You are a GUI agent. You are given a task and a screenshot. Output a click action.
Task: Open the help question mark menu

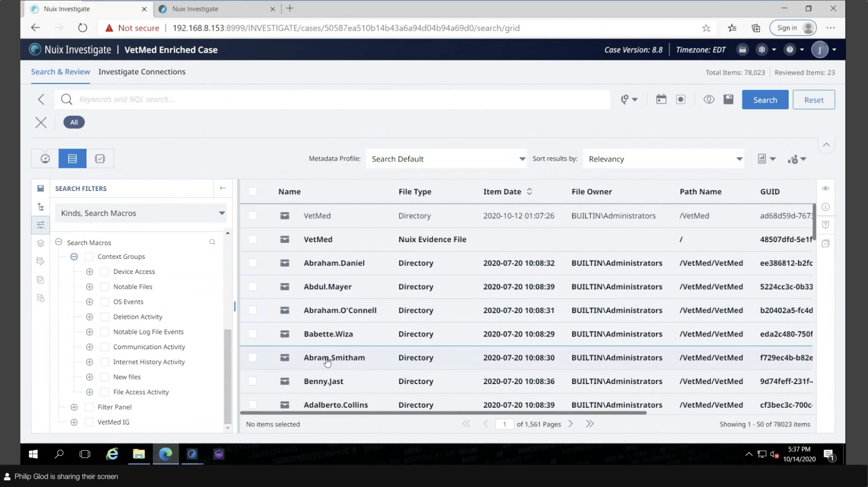794,49
